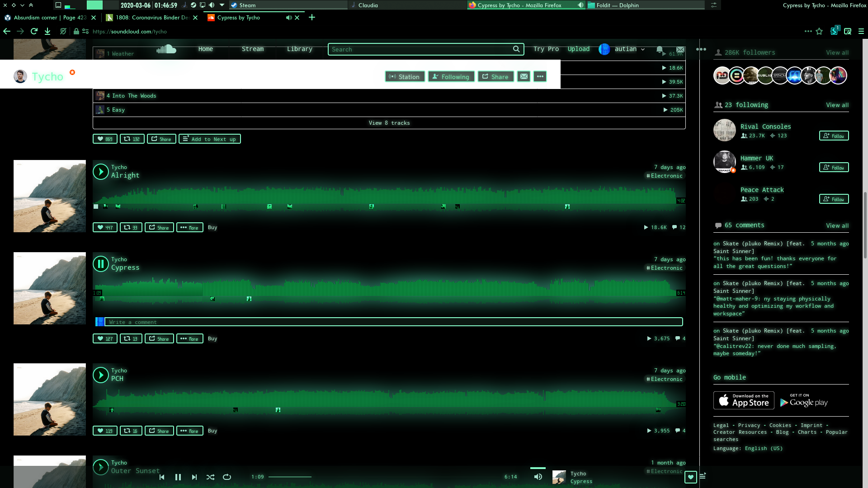
Task: Open the Library tab
Action: tap(299, 49)
